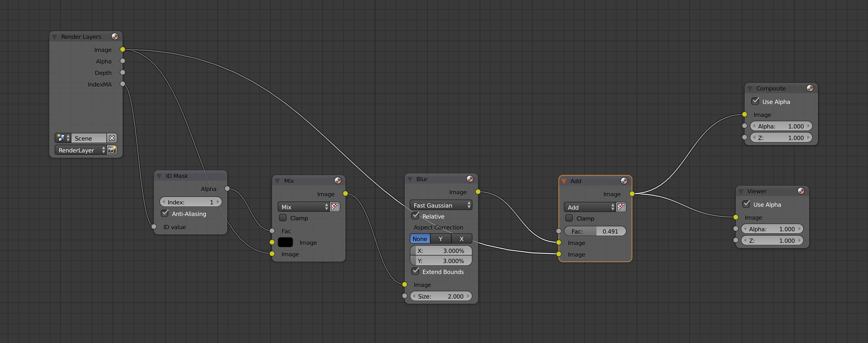Screen dimensions: 868x343
Task: Toggle preview sphere icon on Mix node
Action: click(x=338, y=180)
